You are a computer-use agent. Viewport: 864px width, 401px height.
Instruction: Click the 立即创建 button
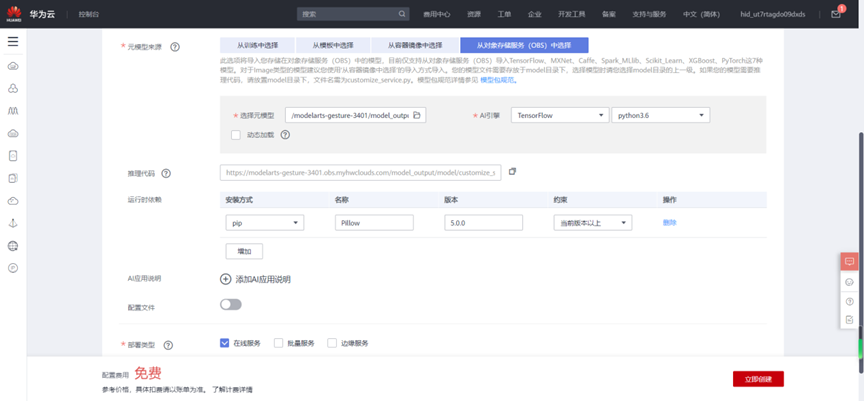tap(758, 379)
